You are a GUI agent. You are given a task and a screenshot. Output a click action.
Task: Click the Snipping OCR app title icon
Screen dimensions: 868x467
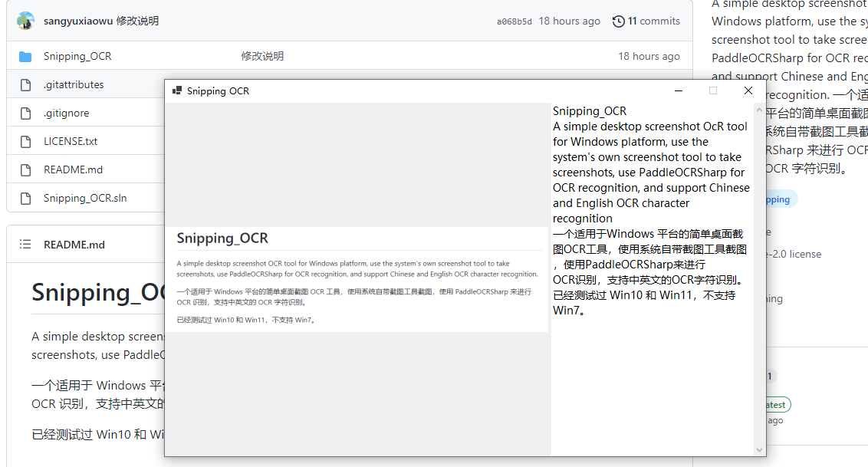coord(177,90)
